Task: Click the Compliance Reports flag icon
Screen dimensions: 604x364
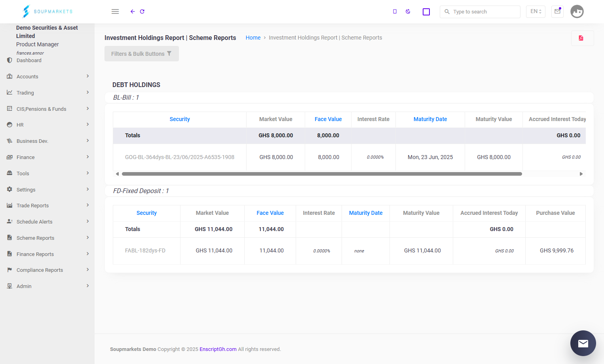Action: pyautogui.click(x=9, y=270)
